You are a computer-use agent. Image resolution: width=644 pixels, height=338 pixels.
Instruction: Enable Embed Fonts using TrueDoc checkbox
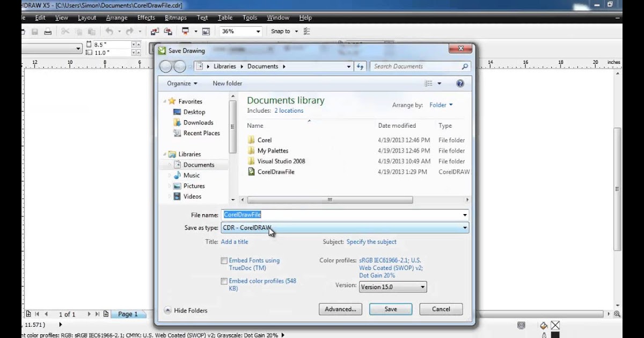tap(224, 261)
